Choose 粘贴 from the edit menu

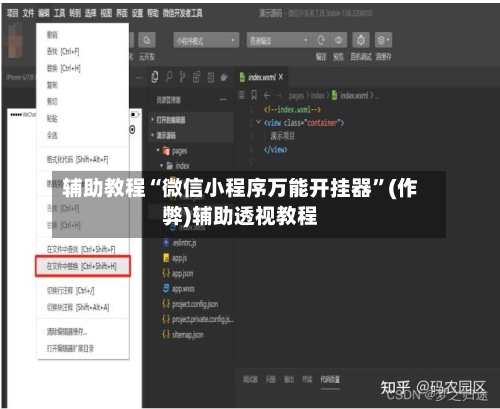point(82,118)
